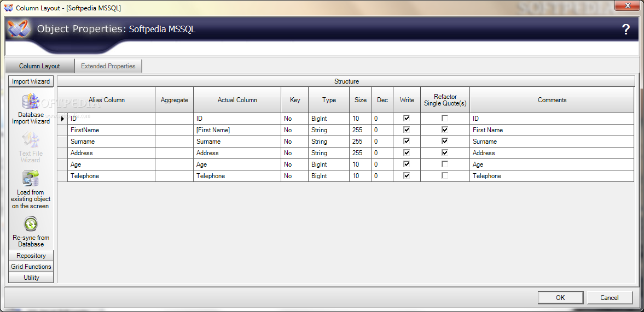644x312 pixels.
Task: Disable Refactor Single Quote for Address row
Action: click(x=445, y=152)
